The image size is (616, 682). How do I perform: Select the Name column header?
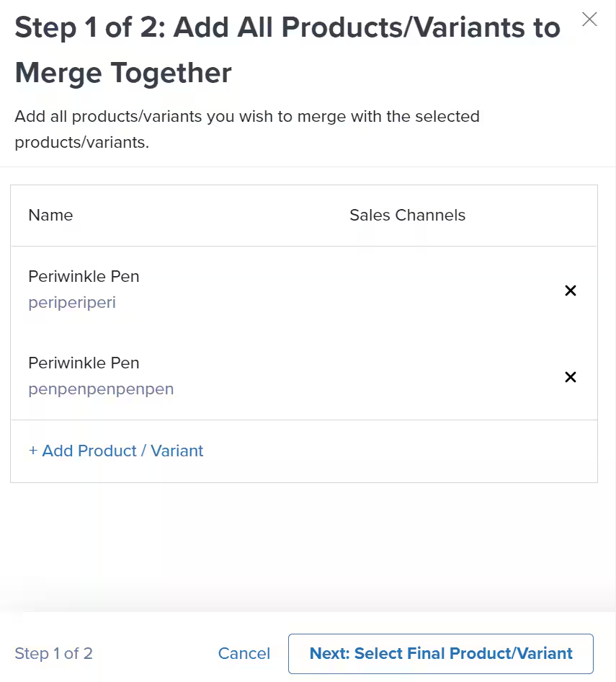(x=50, y=215)
